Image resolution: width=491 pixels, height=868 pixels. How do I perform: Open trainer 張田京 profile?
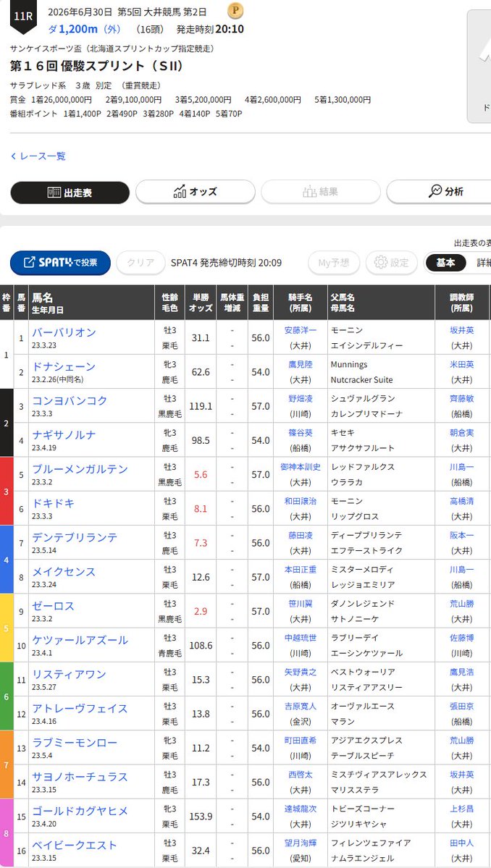coord(461,707)
